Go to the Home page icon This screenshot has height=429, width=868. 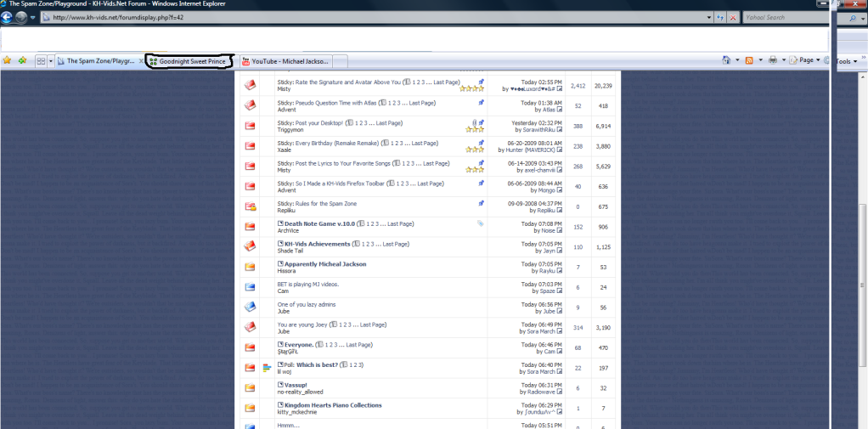pyautogui.click(x=726, y=59)
